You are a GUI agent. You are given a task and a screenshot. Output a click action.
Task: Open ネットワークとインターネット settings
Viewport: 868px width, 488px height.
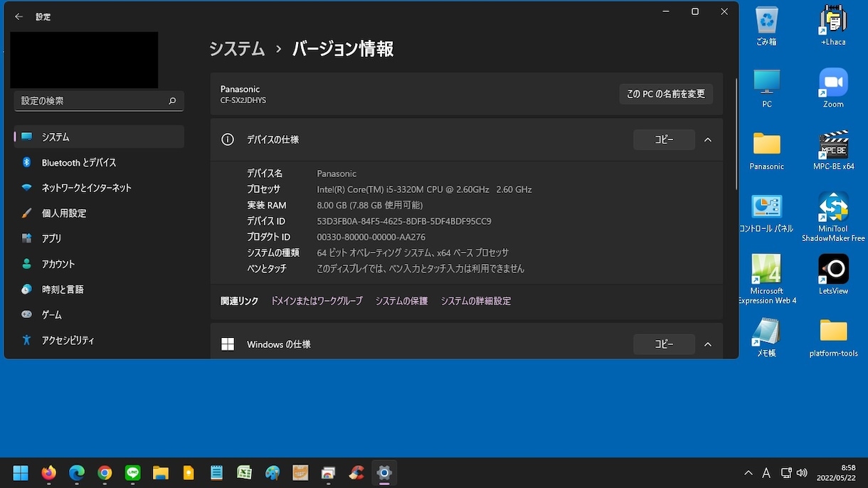tap(99, 188)
